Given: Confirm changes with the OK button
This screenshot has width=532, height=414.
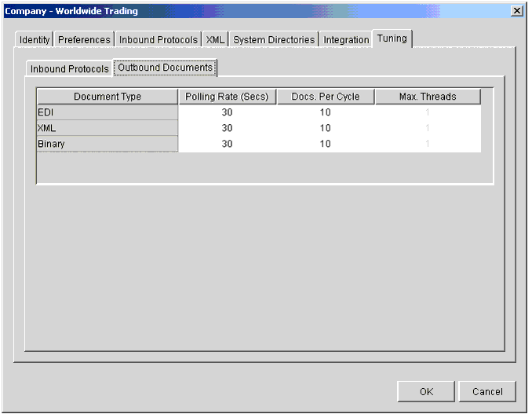Looking at the screenshot, I should point(426,391).
